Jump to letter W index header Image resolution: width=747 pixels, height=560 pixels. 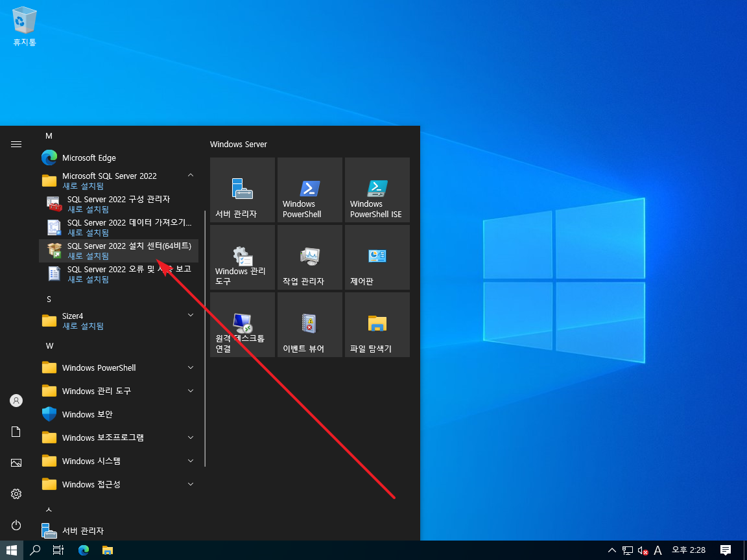pos(49,345)
